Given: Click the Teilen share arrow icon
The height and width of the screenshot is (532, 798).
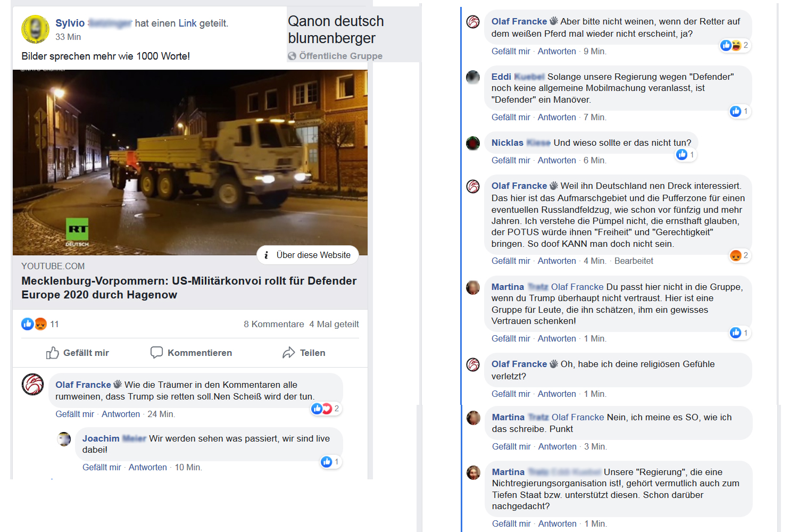Looking at the screenshot, I should (x=288, y=353).
